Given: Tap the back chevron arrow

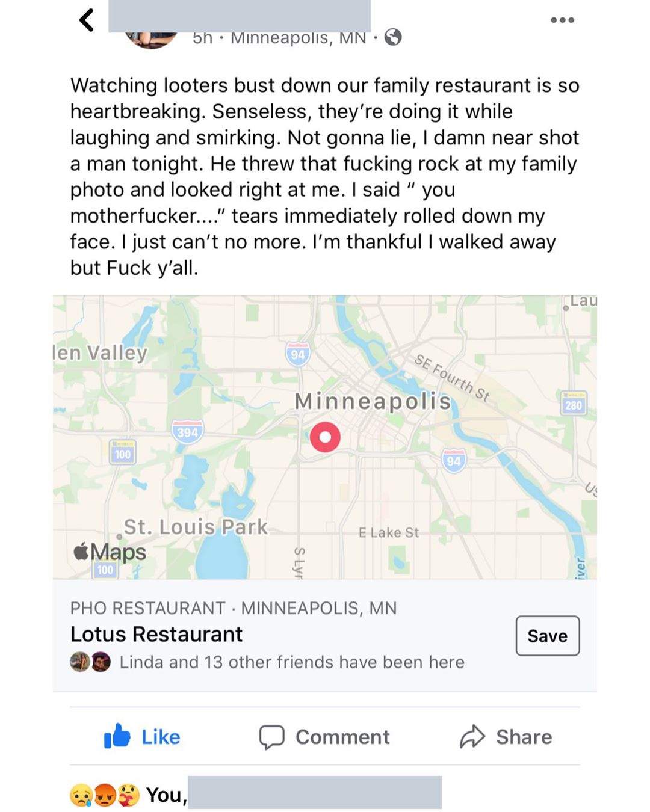Looking at the screenshot, I should point(87,20).
